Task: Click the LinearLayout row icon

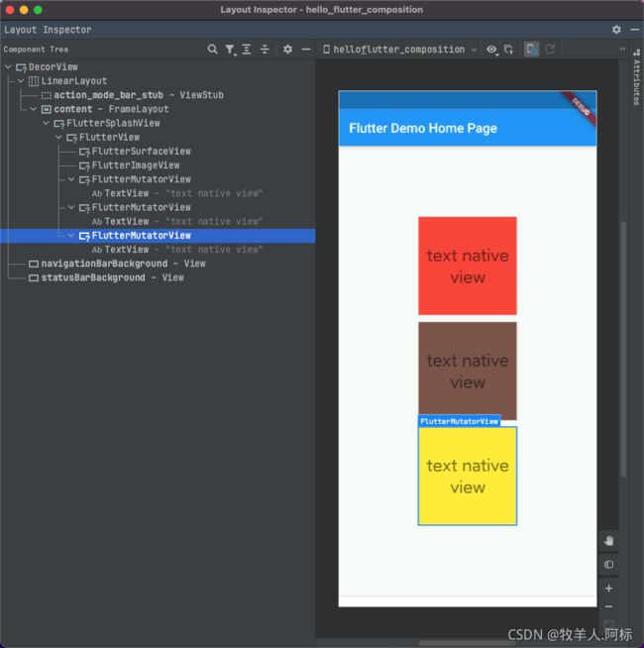Action: 34,81
